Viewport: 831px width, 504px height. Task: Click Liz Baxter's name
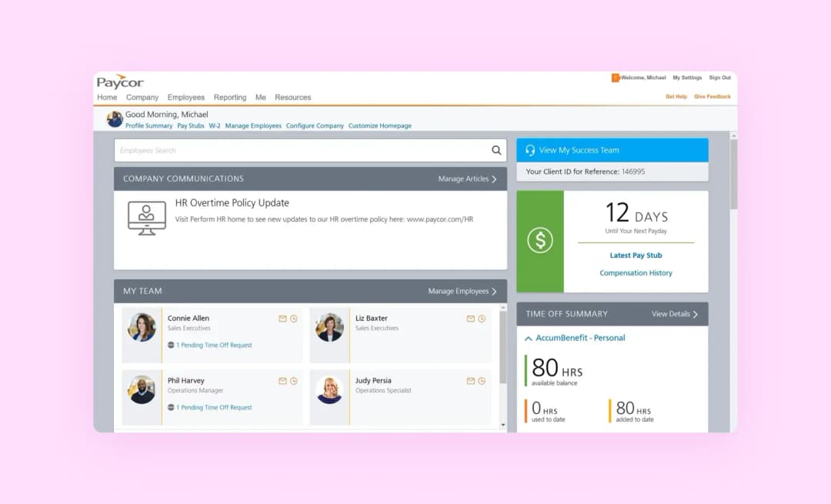coord(372,319)
